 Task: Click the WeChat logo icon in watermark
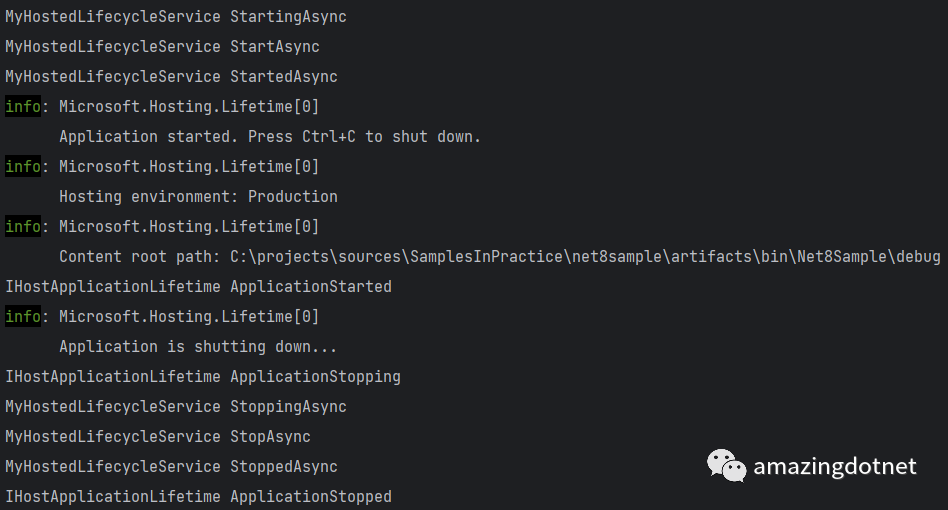point(727,465)
